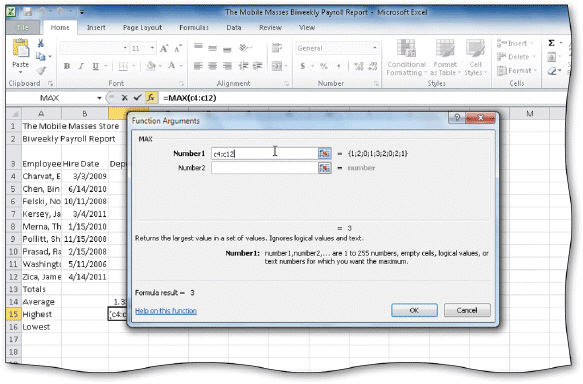583x384 pixels.
Task: Click the Center alignment icon
Action: coord(212,66)
